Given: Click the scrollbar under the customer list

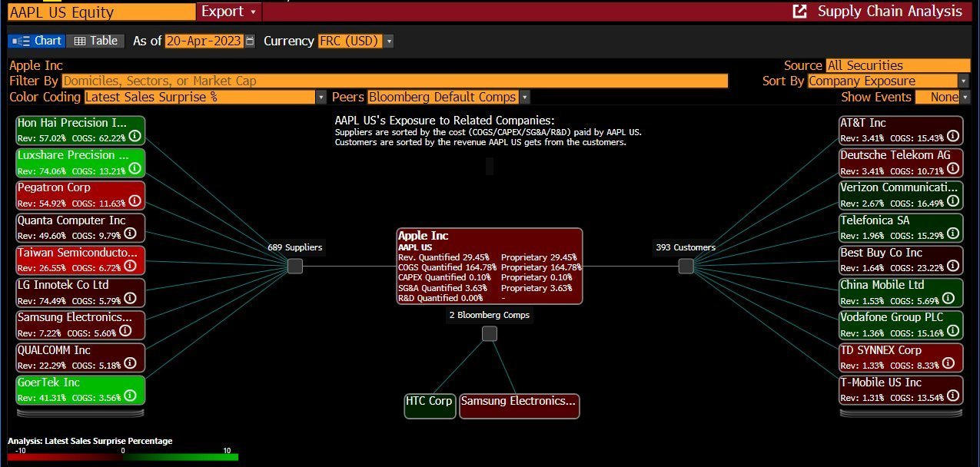Looking at the screenshot, I should pyautogui.click(x=901, y=412).
